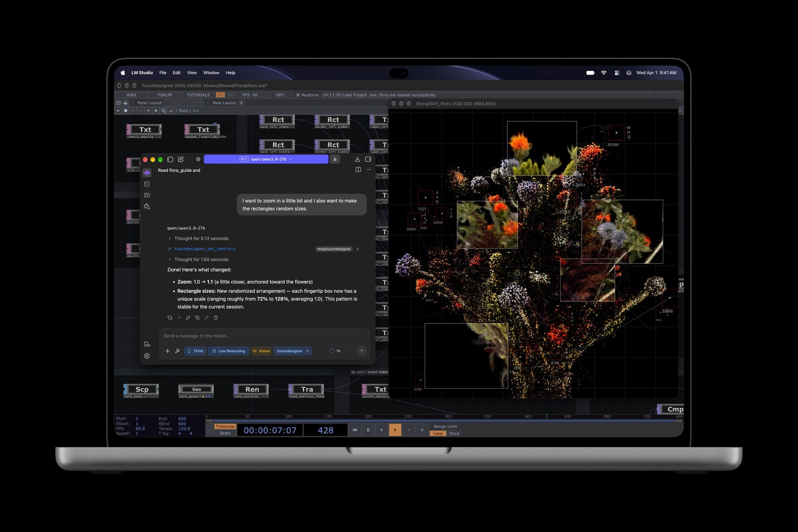Send the message with the arrow button
Viewport: 798px width, 532px height.
point(362,351)
